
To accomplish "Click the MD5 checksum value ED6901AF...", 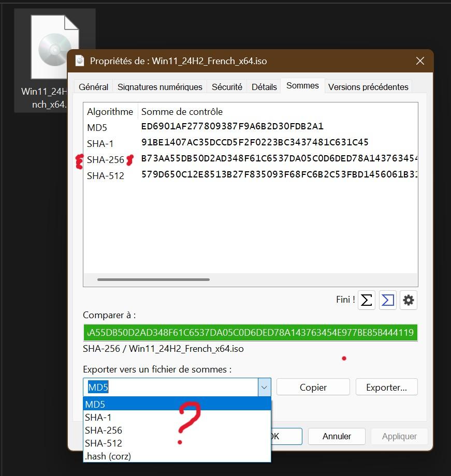I will tap(232, 126).
